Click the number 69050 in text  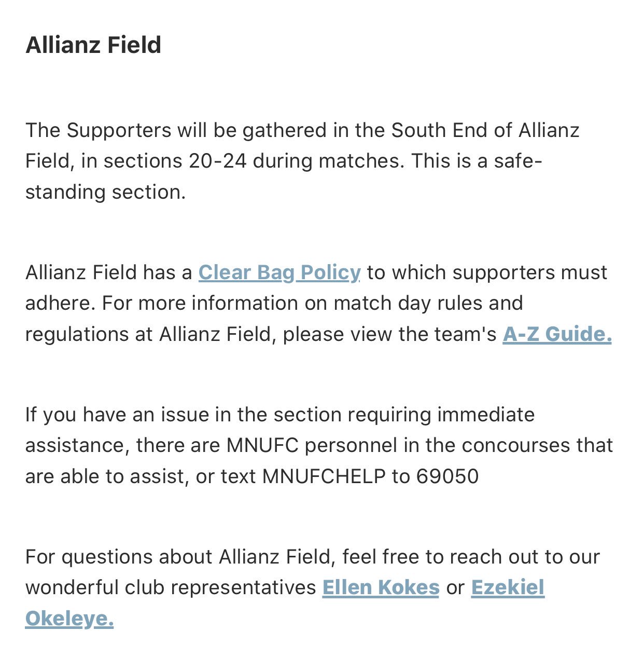(x=447, y=476)
